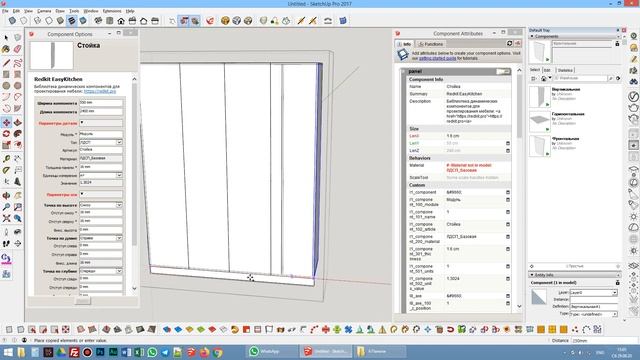Collapse the Components tray panel

click(x=532, y=36)
